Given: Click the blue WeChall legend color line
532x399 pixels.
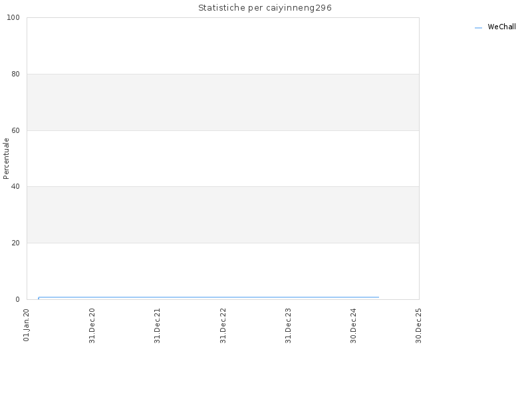Looking at the screenshot, I should coord(478,28).
